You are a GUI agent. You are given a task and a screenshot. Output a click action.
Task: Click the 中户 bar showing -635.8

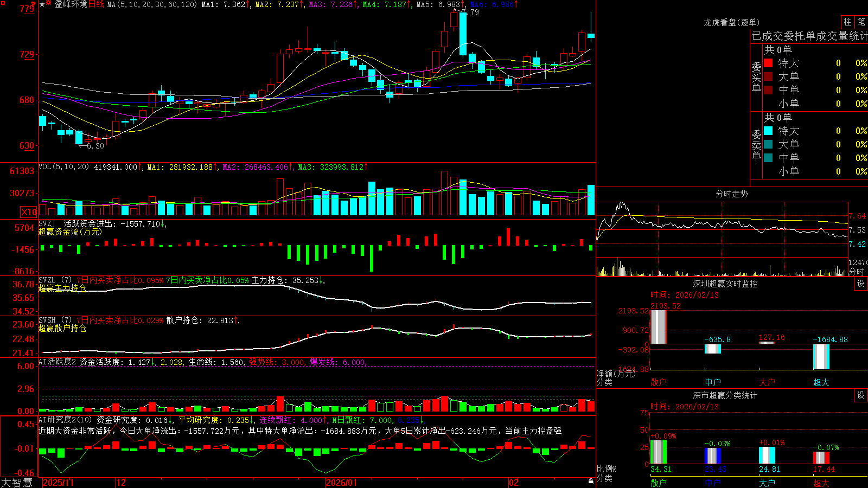(713, 349)
